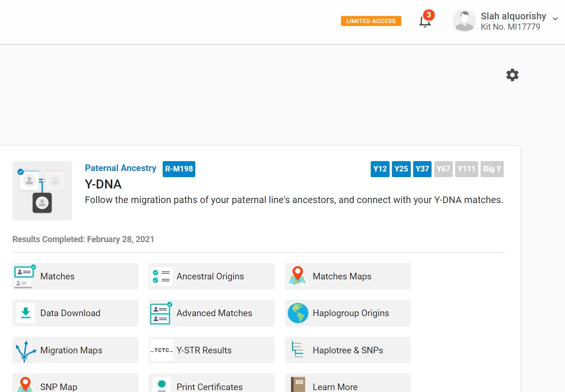The width and height of the screenshot is (565, 392).
Task: Click the Ancestral Origins checklist icon
Action: pos(161,276)
